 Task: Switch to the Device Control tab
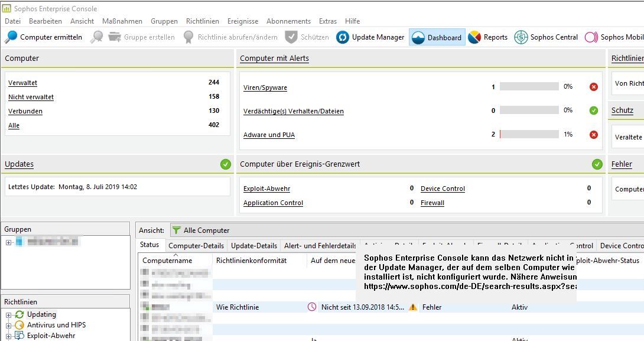(x=622, y=246)
